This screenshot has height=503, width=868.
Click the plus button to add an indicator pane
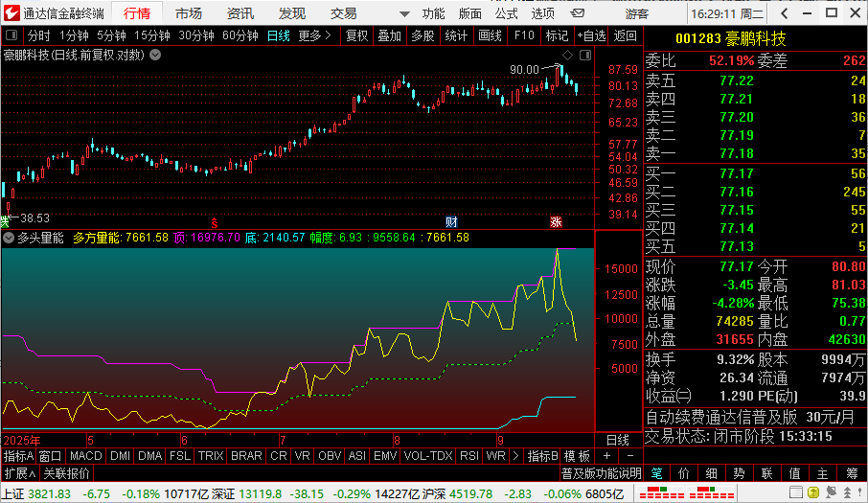click(606, 456)
